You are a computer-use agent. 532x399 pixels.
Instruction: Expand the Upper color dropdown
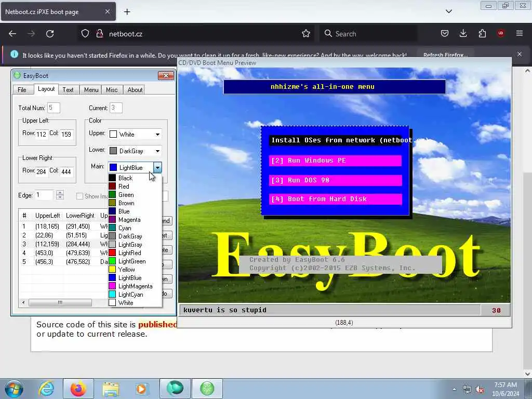(x=157, y=135)
